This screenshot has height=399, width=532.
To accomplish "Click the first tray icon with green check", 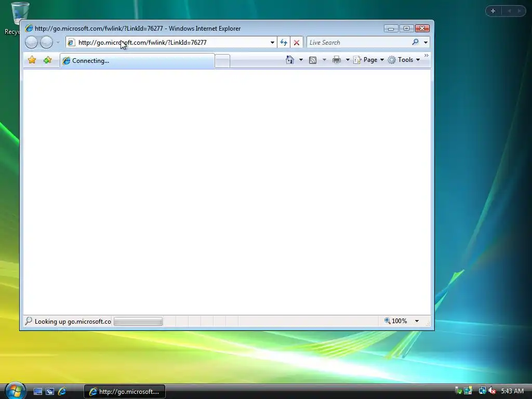I will tap(458, 391).
